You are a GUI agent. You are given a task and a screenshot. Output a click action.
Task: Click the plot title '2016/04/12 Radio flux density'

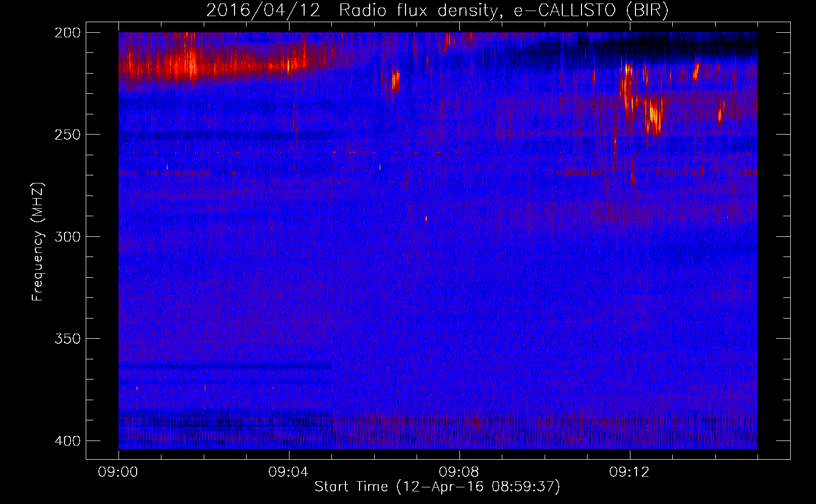[x=437, y=11]
